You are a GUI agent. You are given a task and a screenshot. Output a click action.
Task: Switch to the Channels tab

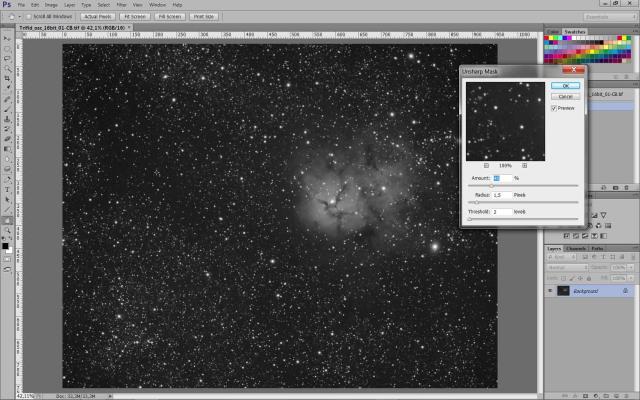[576, 248]
